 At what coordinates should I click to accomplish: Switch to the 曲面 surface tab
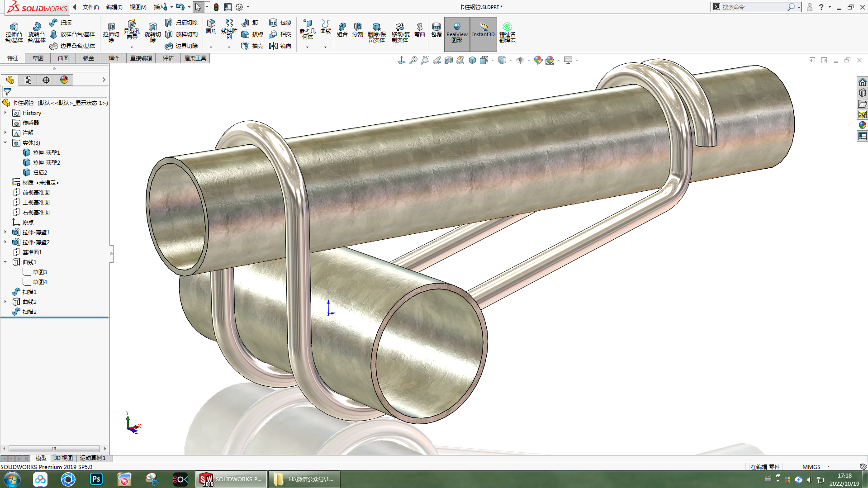coord(63,58)
